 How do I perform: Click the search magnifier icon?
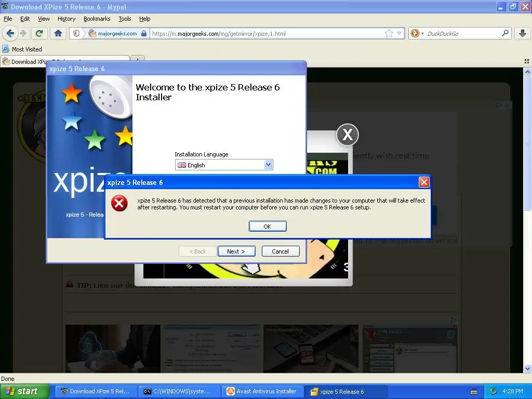click(505, 33)
